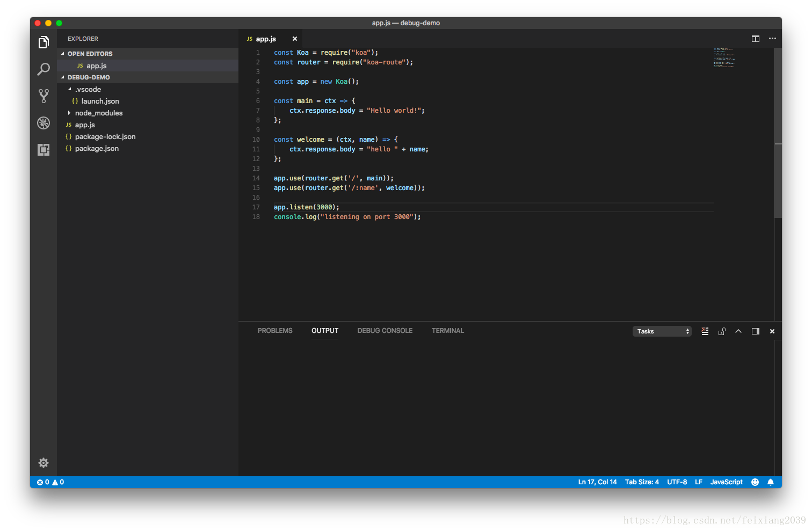The height and width of the screenshot is (531, 812).
Task: Open the Source Control view
Action: click(x=44, y=96)
